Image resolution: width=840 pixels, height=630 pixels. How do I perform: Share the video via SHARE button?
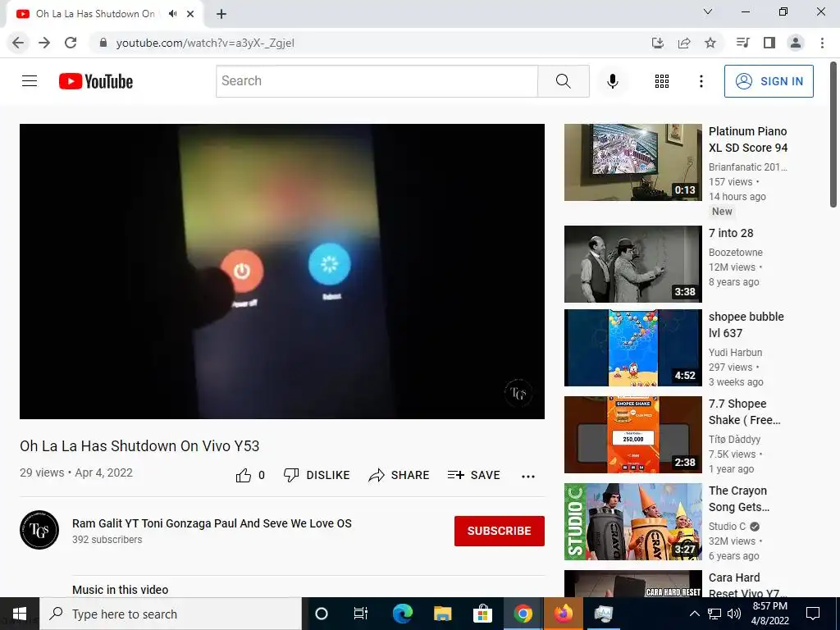point(399,475)
